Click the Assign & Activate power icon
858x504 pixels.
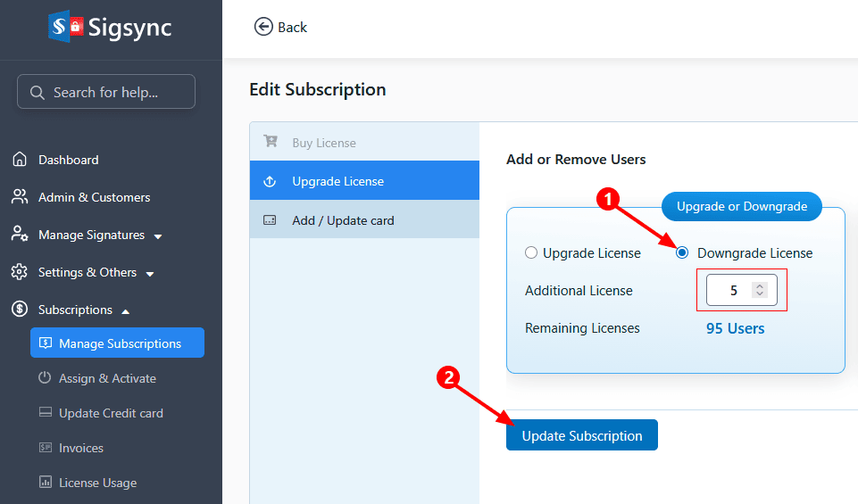45,377
